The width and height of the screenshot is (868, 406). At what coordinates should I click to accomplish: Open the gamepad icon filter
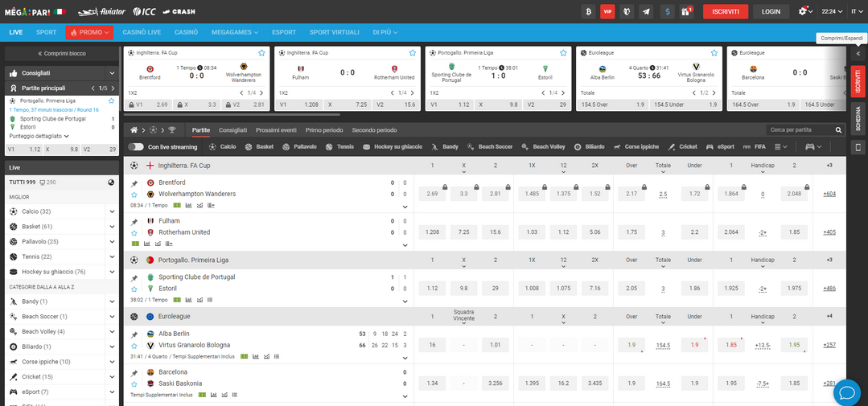[x=813, y=146]
